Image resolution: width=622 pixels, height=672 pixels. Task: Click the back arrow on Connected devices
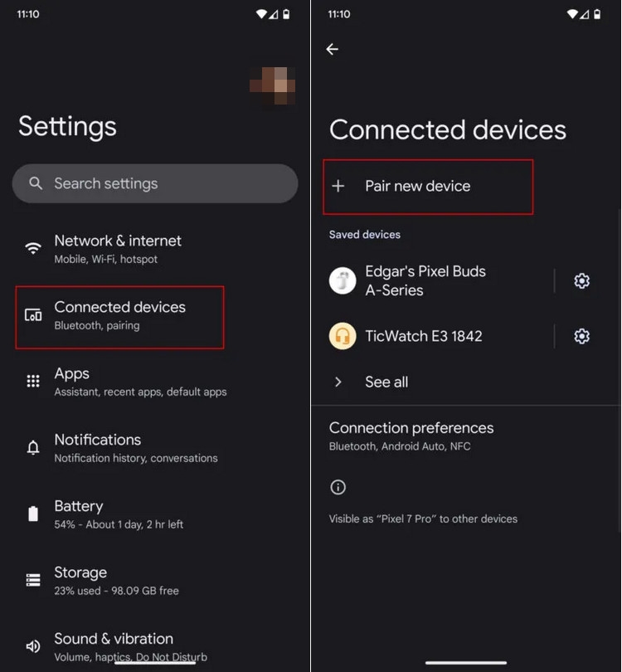point(332,49)
